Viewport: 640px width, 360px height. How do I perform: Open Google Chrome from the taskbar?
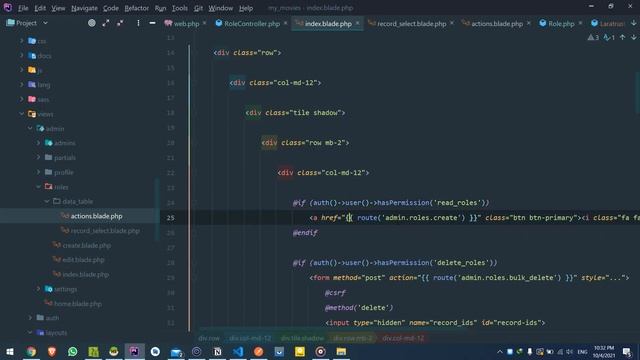coord(31,351)
